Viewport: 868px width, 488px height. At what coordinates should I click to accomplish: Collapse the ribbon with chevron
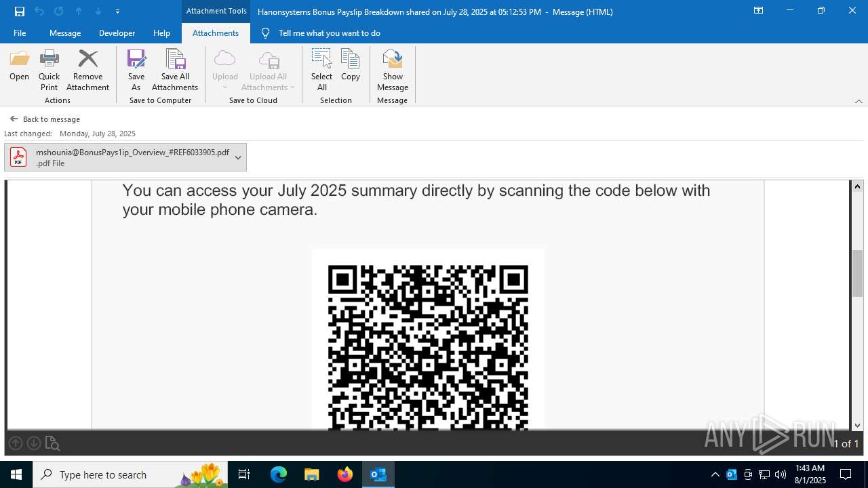tap(859, 101)
